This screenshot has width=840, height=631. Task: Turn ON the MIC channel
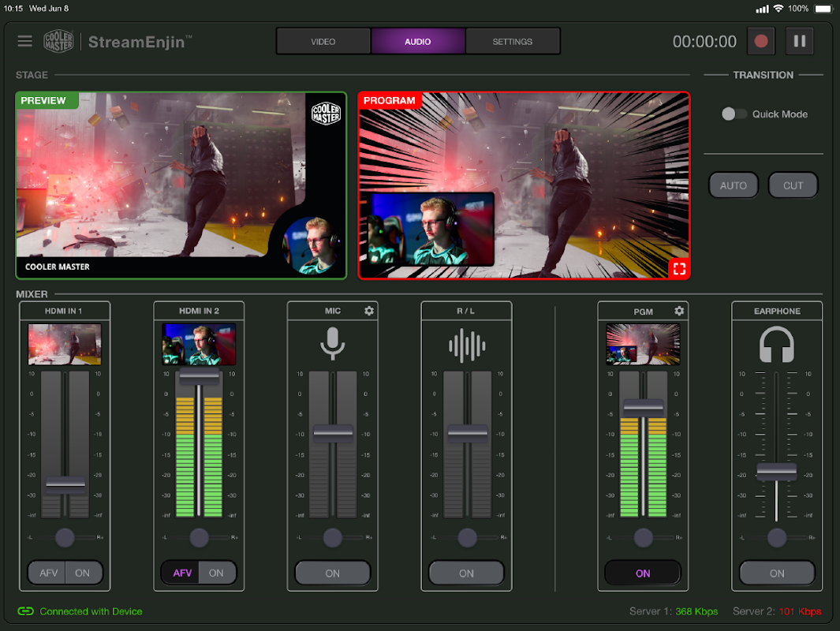332,573
